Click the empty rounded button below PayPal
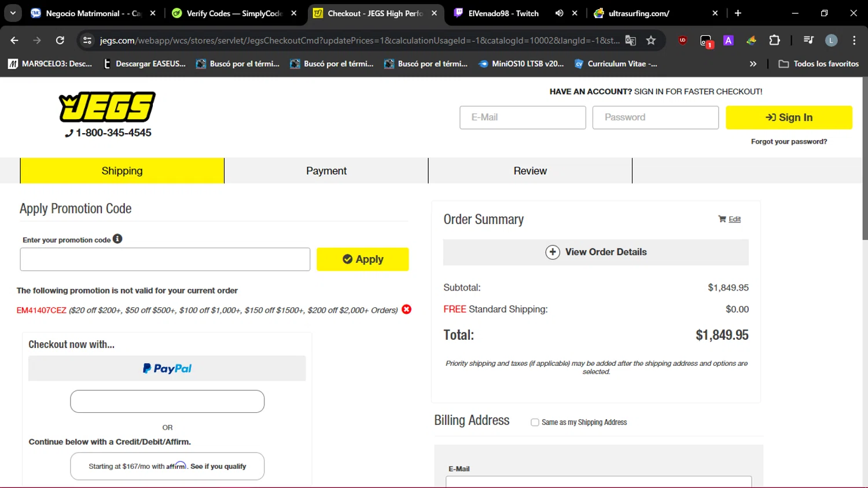Image resolution: width=868 pixels, height=488 pixels. point(167,401)
